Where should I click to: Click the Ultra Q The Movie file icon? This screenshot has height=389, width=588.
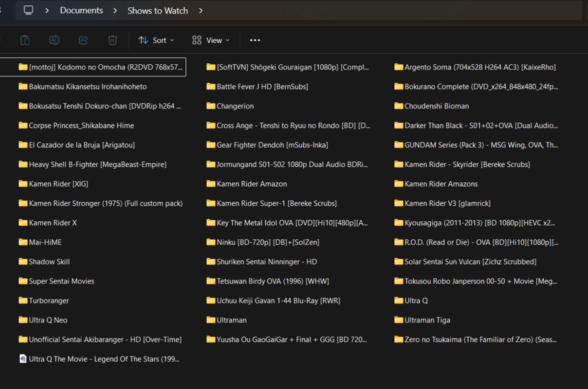pyautogui.click(x=23, y=359)
